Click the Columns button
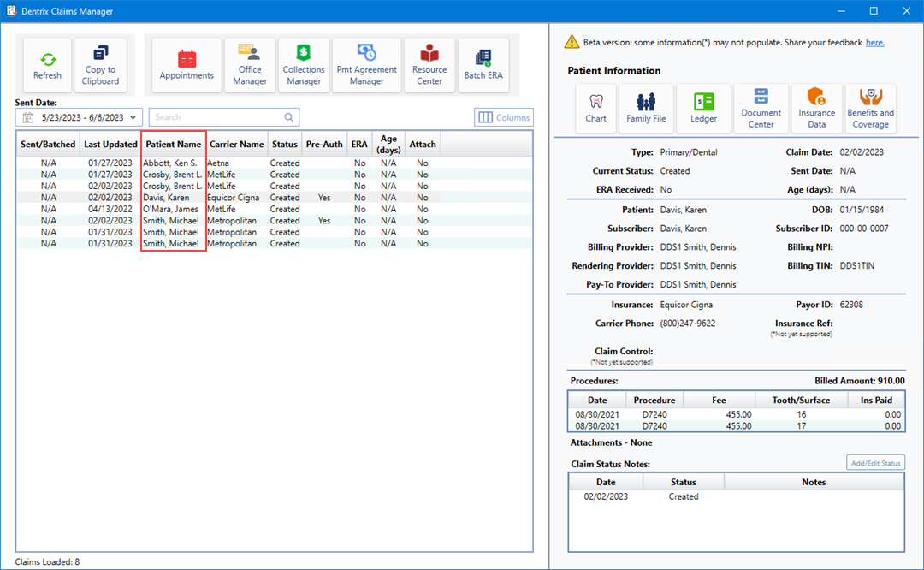Viewport: 924px width, 570px height. pyautogui.click(x=504, y=117)
